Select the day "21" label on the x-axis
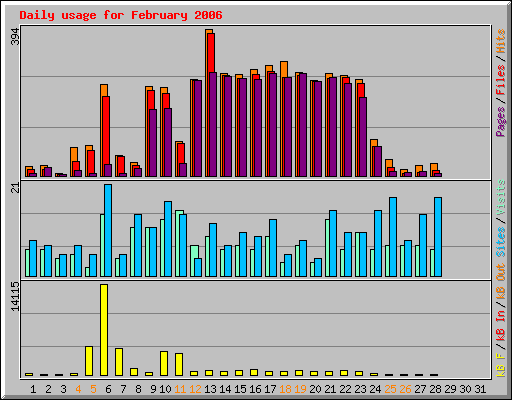Screen dimensions: 512x400 click(x=330, y=389)
